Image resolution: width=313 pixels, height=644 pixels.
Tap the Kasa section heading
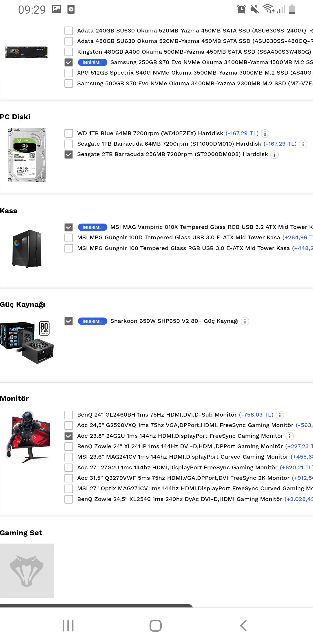point(9,211)
